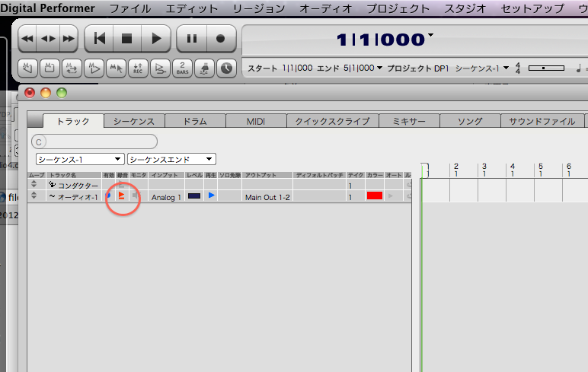Stop playback with the stop button
Viewport: 588px width, 372px height.
click(x=126, y=39)
